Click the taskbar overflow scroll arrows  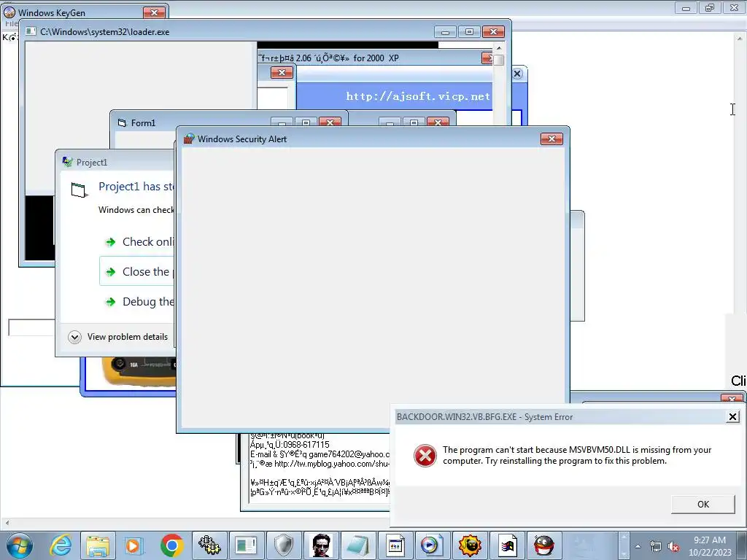pos(624,545)
